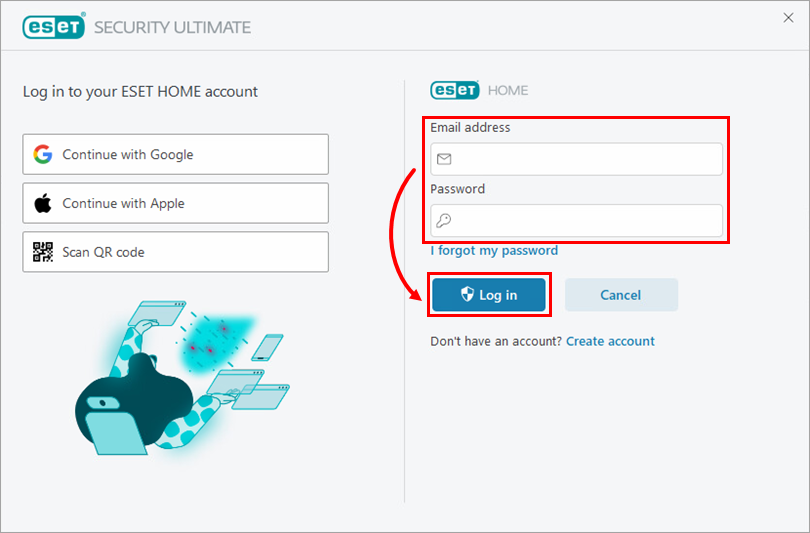The width and height of the screenshot is (810, 533).
Task: Choose Continue with Google
Action: pyautogui.click(x=176, y=154)
